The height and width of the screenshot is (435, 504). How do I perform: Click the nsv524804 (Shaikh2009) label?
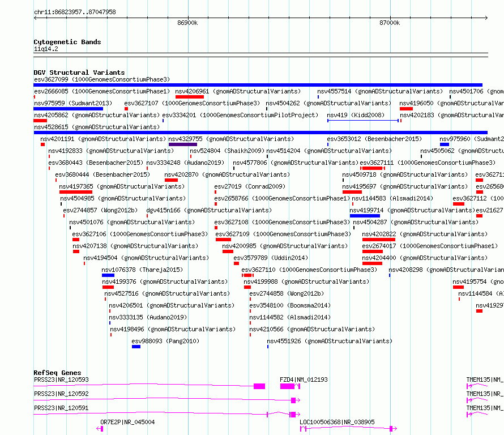pos(227,151)
